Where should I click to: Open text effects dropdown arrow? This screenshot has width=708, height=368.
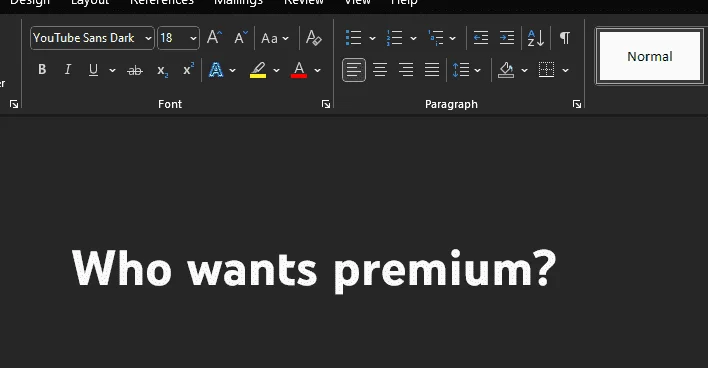[233, 70]
